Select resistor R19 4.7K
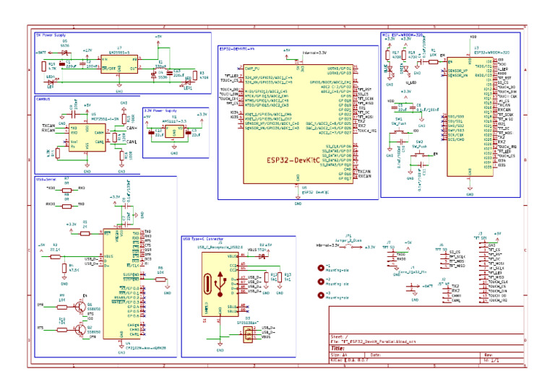 44,66
